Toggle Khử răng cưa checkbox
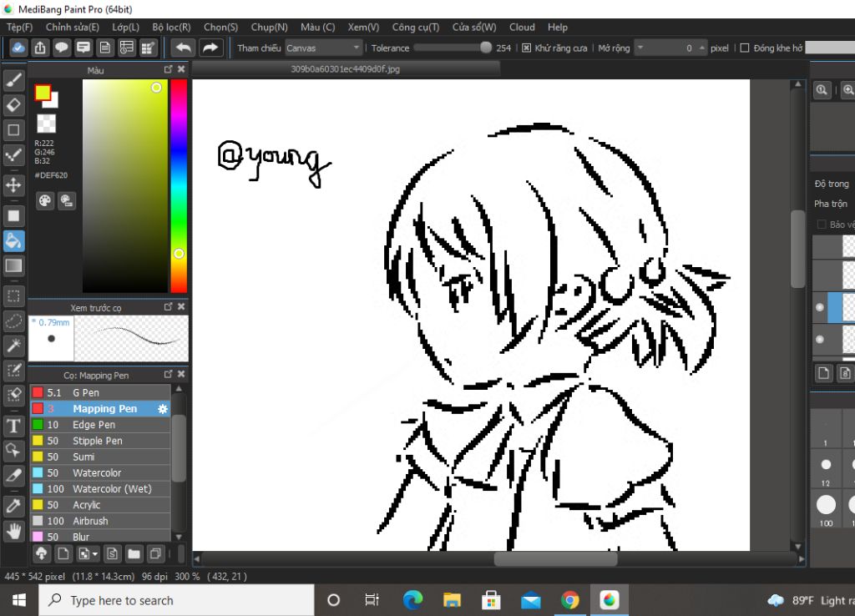This screenshot has width=855, height=616. 526,48
